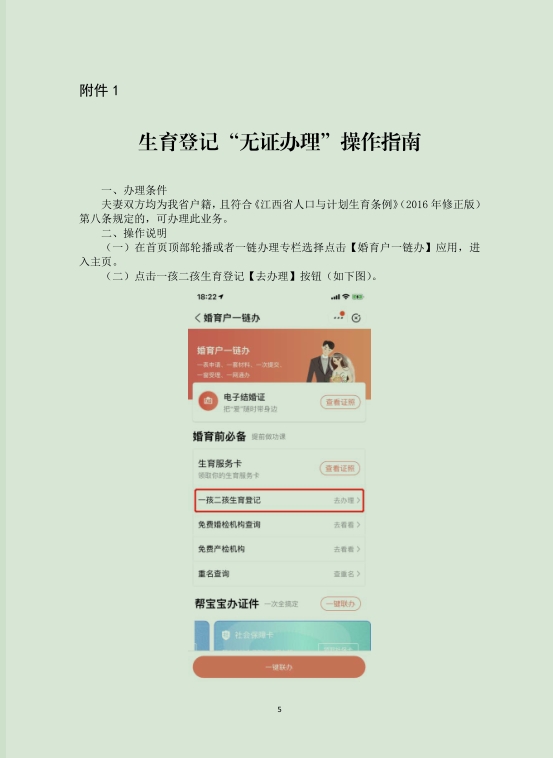Tap the cellular signal bars icon
Screen dimensions: 553x758
pos(335,297)
